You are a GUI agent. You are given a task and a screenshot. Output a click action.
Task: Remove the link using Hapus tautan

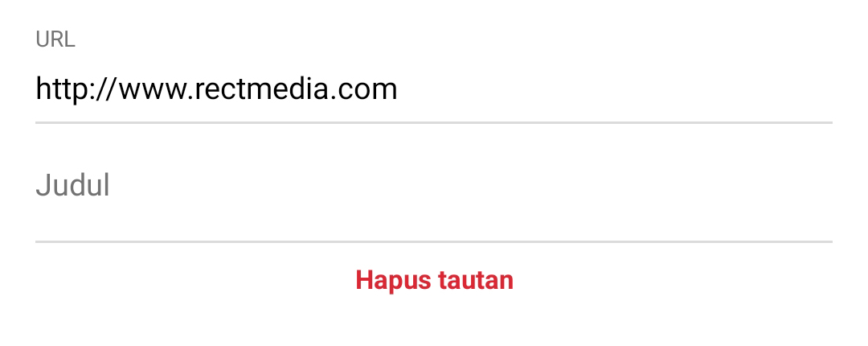435,281
